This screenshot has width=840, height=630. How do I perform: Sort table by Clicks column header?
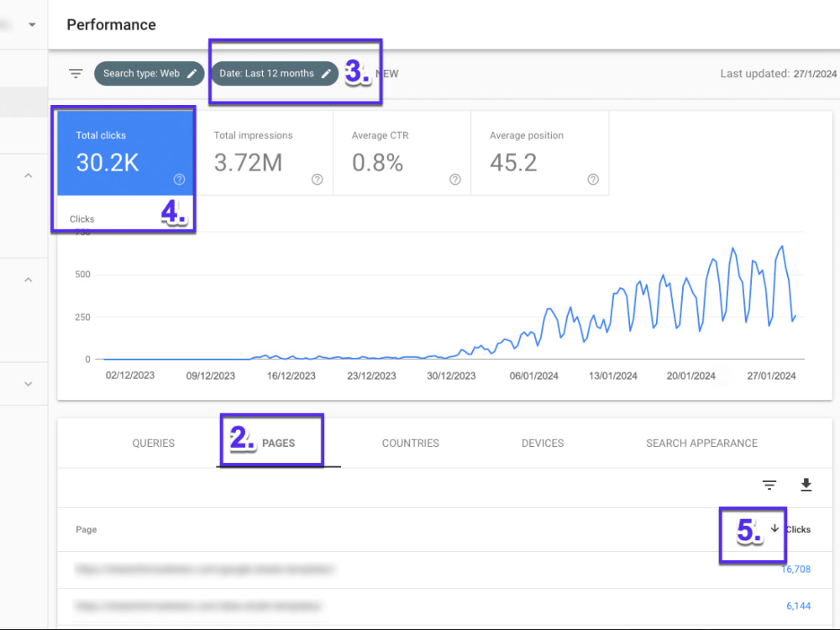(798, 529)
